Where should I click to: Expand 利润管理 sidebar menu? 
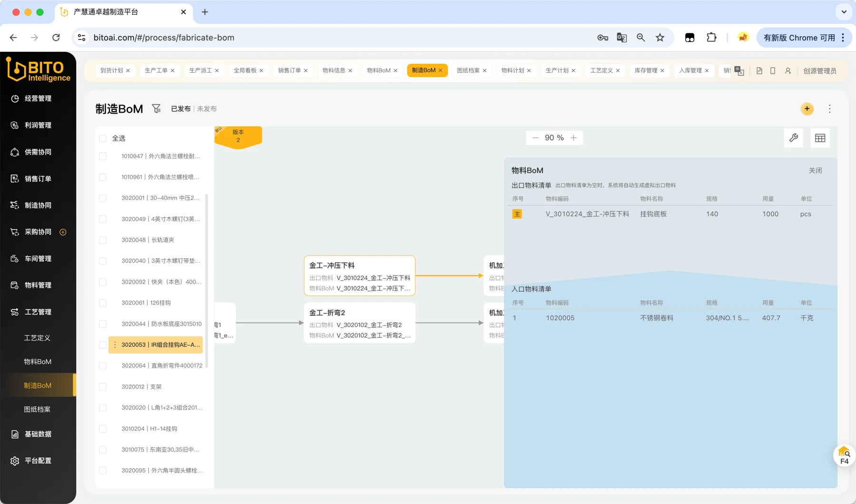coord(38,125)
